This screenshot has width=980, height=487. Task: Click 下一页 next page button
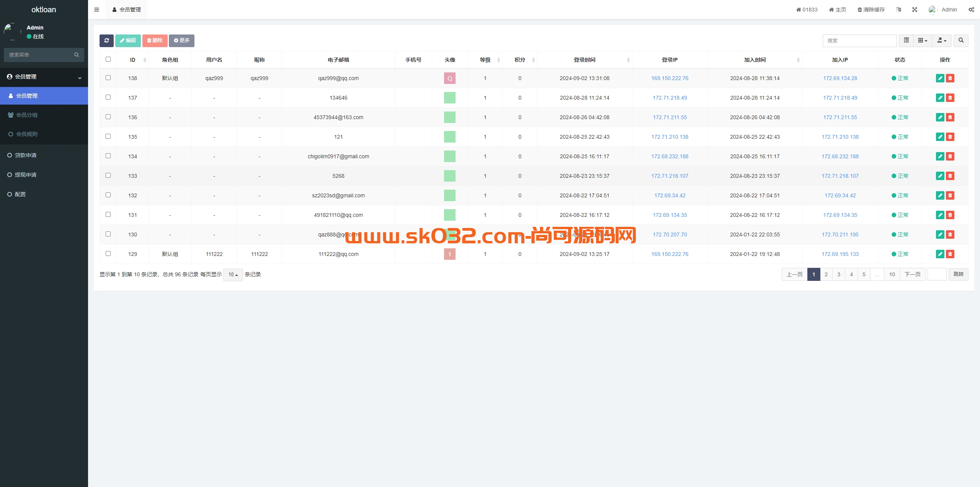click(x=913, y=274)
